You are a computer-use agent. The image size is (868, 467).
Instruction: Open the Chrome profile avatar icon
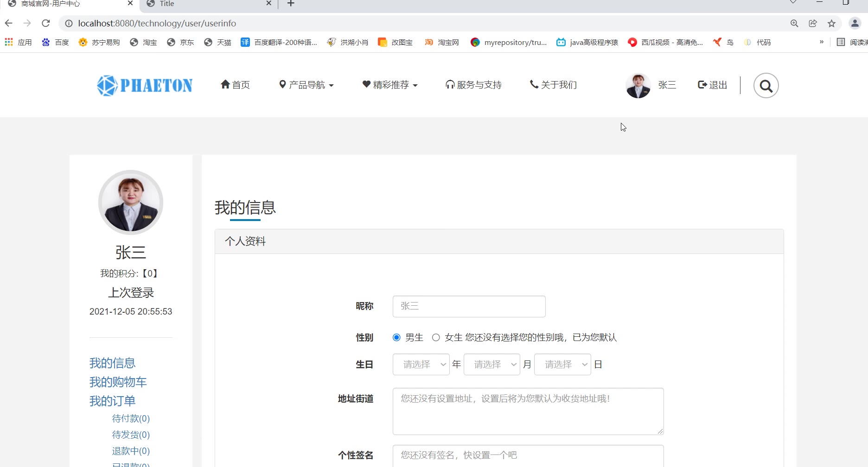tap(855, 23)
